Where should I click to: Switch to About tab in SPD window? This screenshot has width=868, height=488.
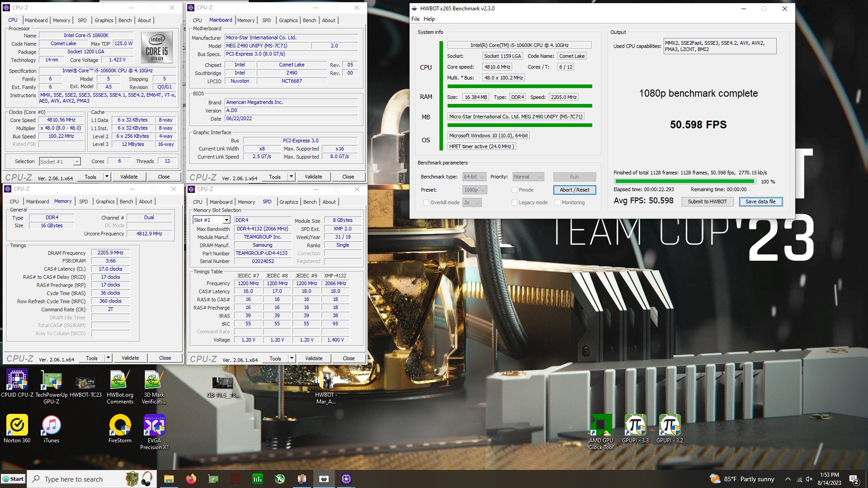(x=329, y=202)
